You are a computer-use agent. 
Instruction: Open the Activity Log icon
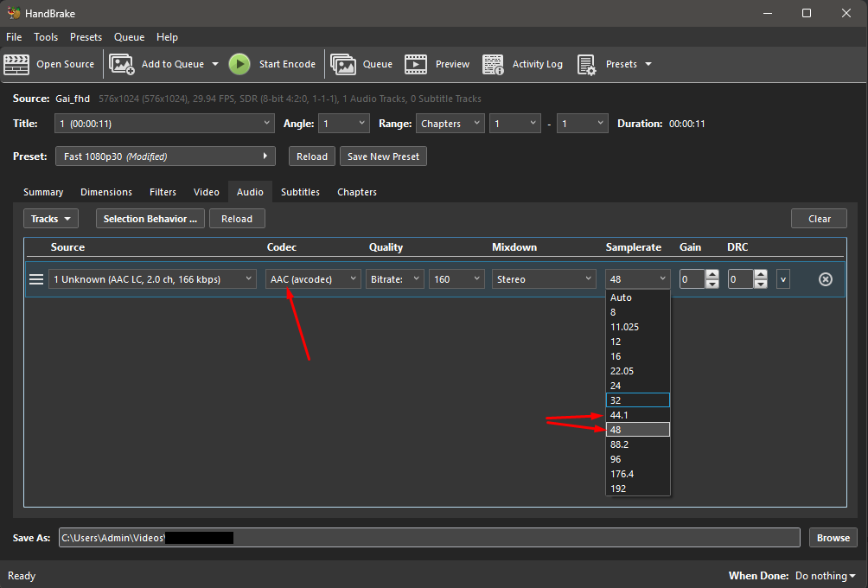coord(493,64)
